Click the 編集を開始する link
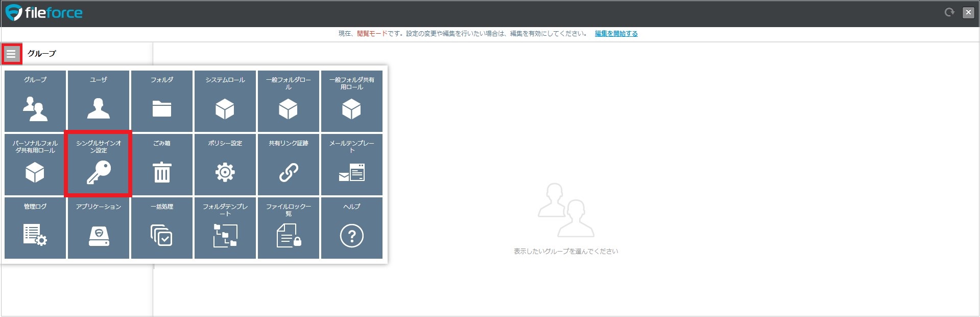Screen dimensions: 980x317 tap(616, 34)
